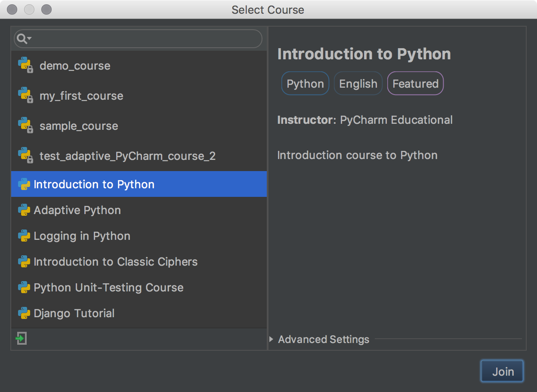This screenshot has width=537, height=392.
Task: Click the Python icon beside Introduction to Python row
Action: pos(24,184)
